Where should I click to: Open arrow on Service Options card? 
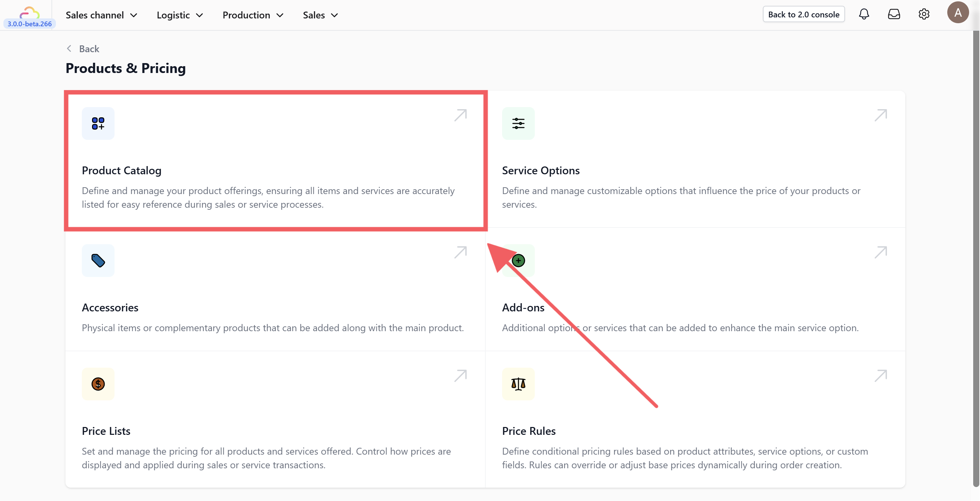pos(880,115)
